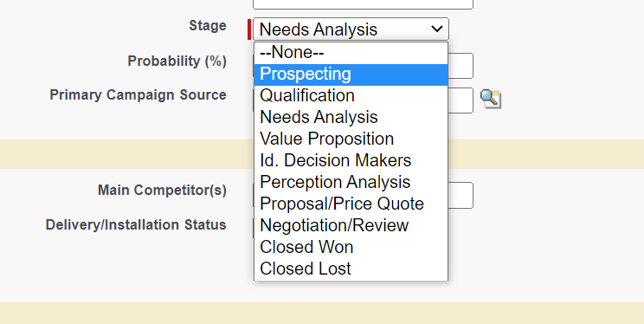The image size is (644, 324).
Task: Set the stage to Closed Lost
Action: click(x=351, y=269)
